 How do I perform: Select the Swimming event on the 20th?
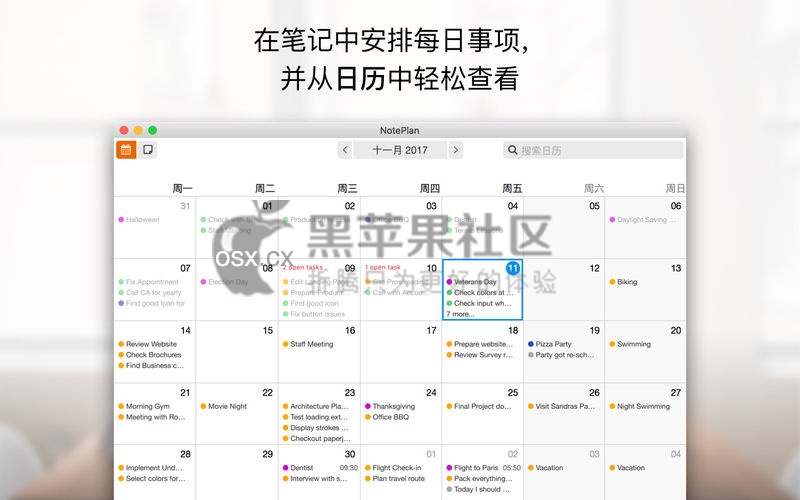(x=630, y=344)
